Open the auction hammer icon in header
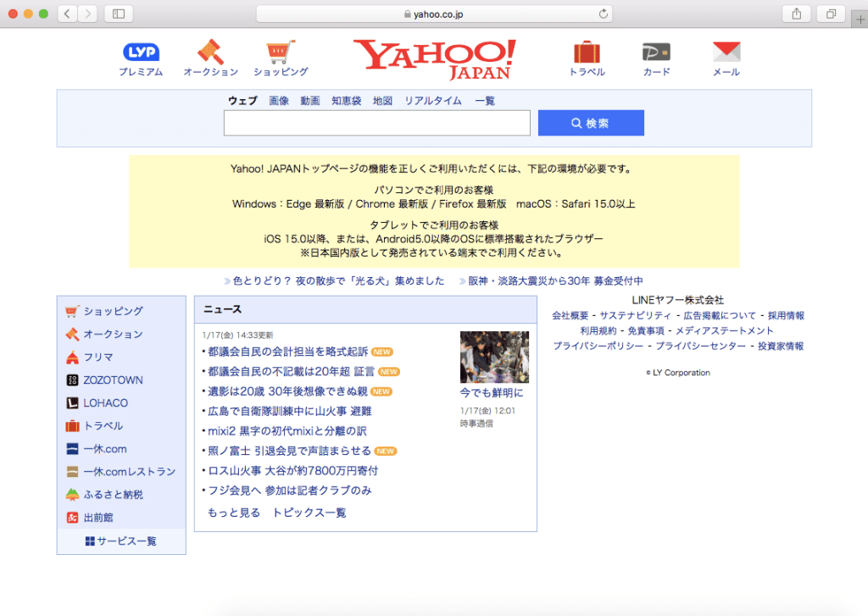The width and height of the screenshot is (868, 616). [x=210, y=52]
